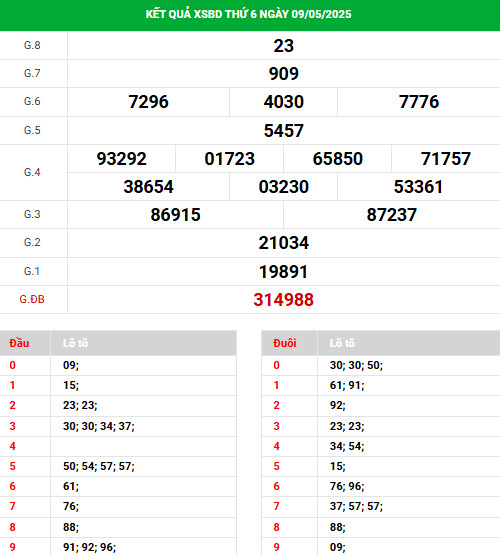Click the red G.ĐB label
The width and height of the screenshot is (500, 556).
click(x=32, y=299)
